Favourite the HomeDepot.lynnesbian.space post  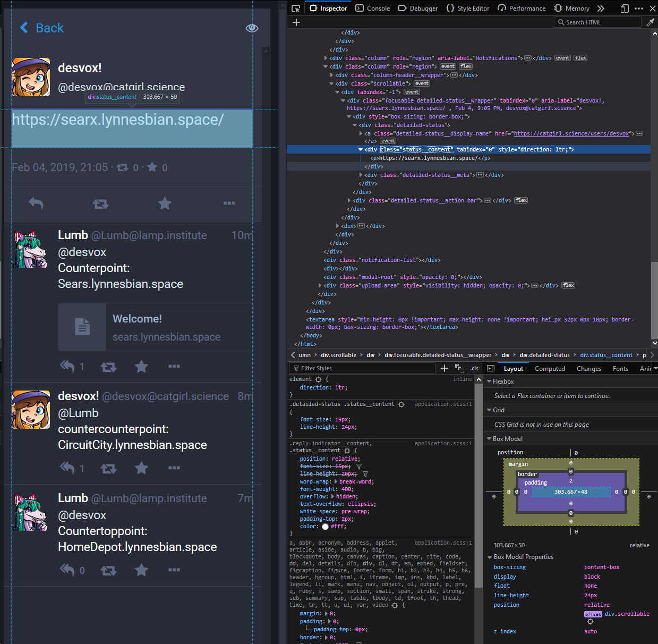[141, 570]
